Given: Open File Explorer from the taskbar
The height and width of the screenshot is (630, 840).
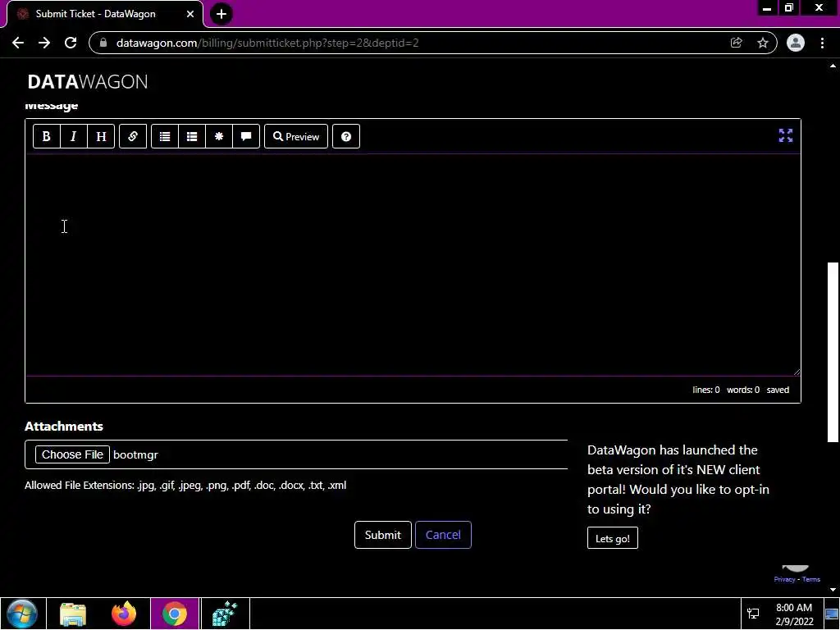Looking at the screenshot, I should pos(73,614).
